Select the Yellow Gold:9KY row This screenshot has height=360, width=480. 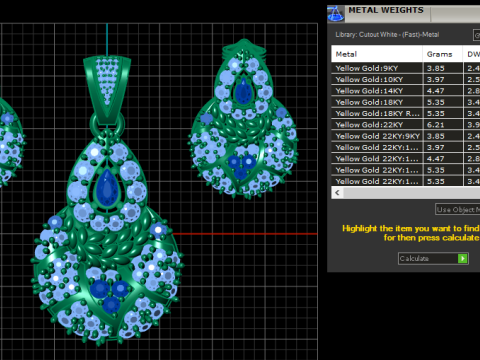click(406, 68)
